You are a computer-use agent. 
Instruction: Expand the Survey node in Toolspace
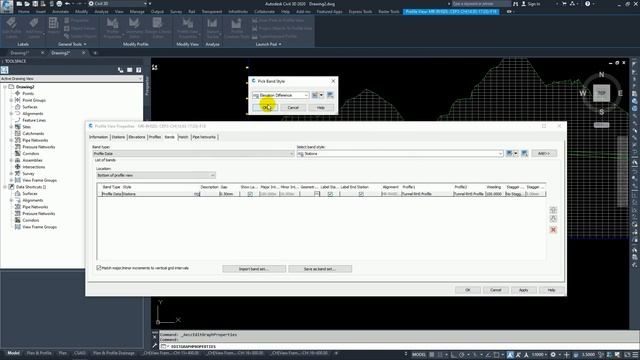point(11,173)
